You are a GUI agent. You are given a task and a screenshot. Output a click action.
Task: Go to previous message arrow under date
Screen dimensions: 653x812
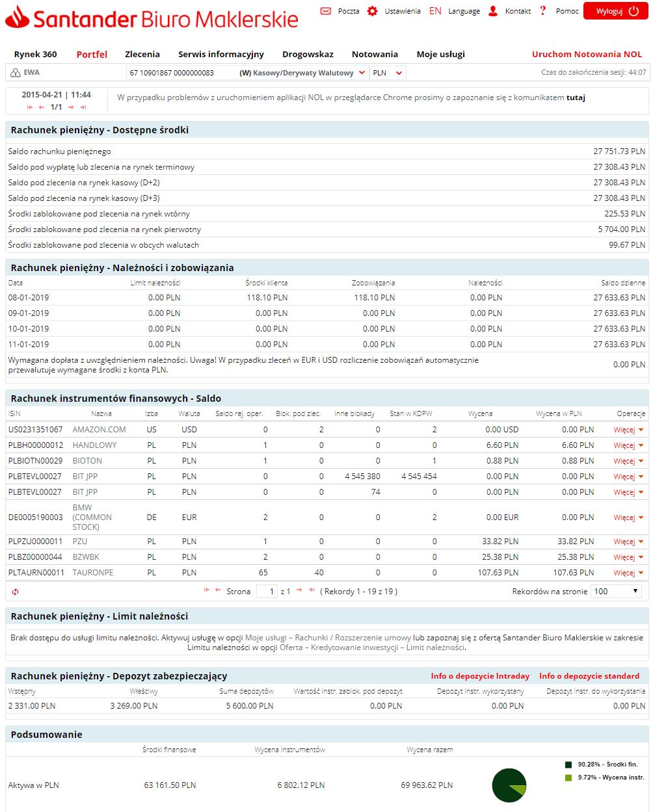click(x=42, y=107)
